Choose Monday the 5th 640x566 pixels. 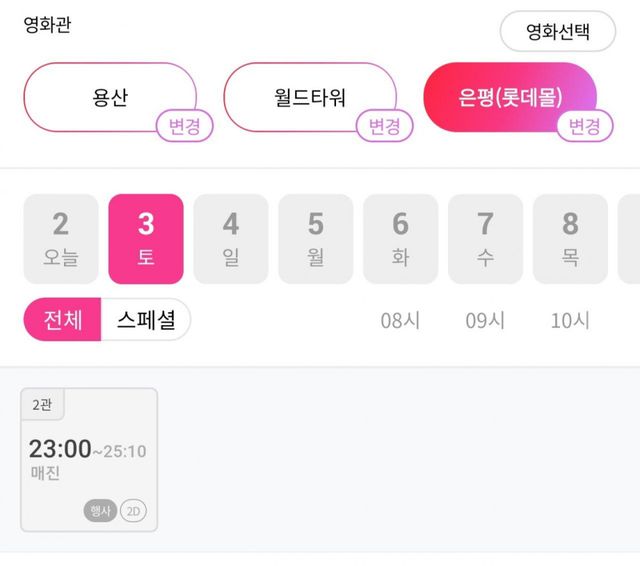(316, 239)
